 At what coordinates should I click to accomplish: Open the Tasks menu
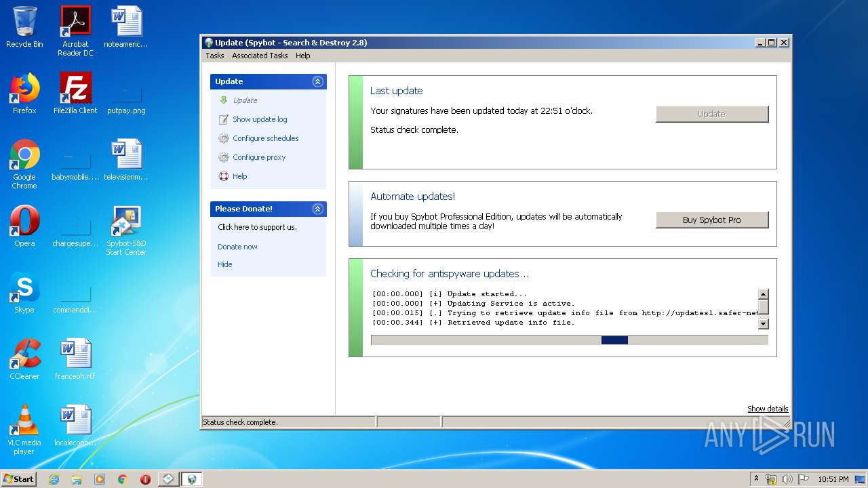pyautogui.click(x=215, y=56)
